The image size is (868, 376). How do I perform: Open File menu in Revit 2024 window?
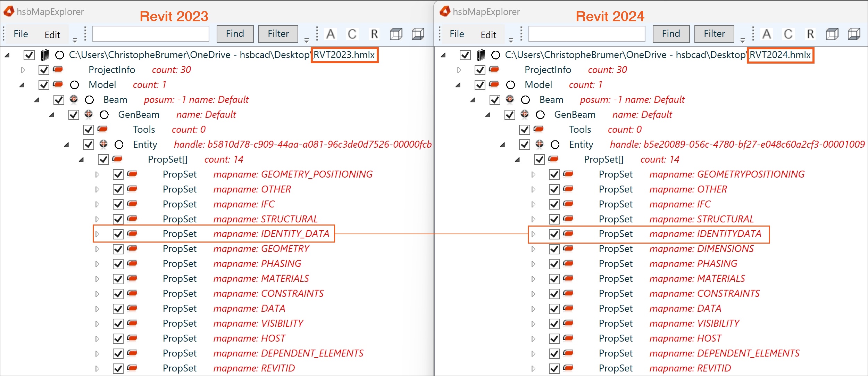[457, 34]
